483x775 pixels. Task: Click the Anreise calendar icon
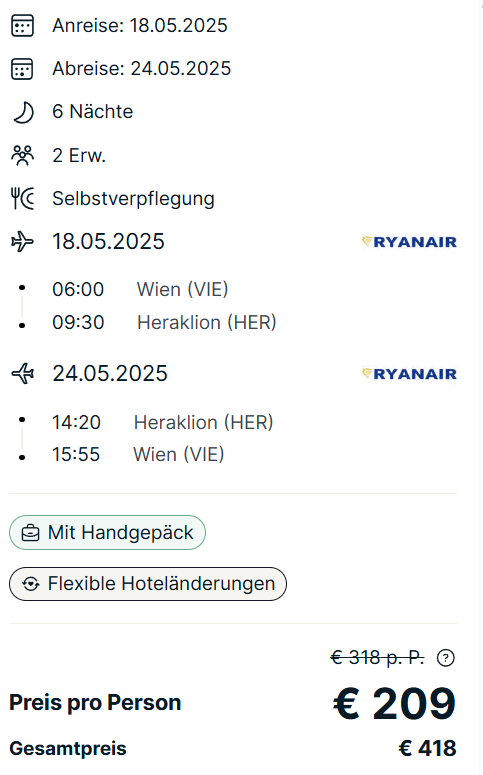click(x=22, y=26)
